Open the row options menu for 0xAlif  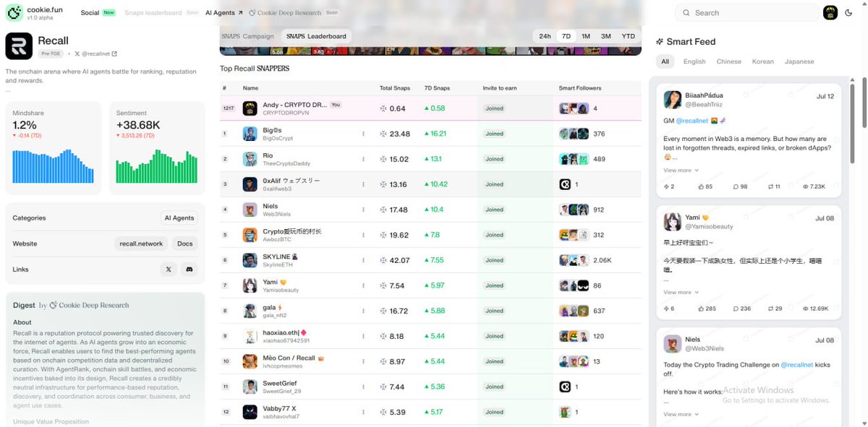pyautogui.click(x=363, y=184)
